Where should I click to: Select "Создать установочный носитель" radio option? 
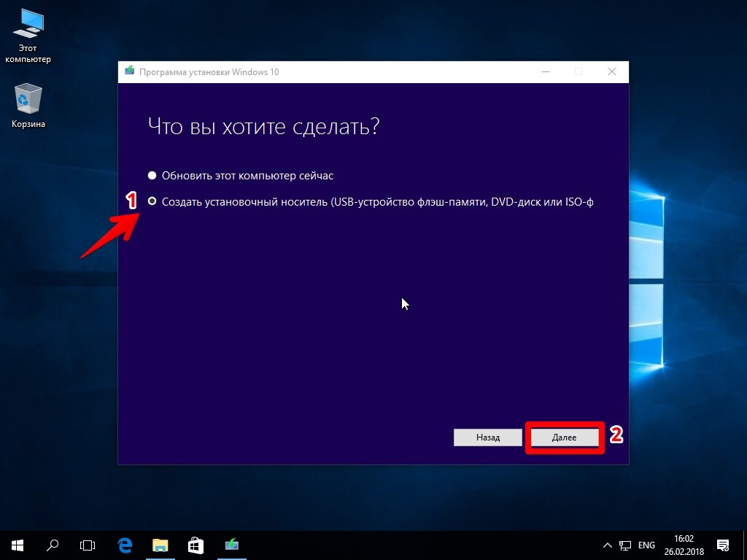152,201
